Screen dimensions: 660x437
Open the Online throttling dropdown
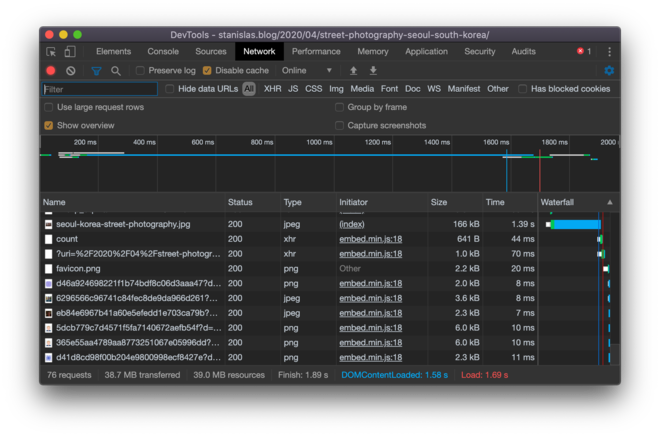click(x=306, y=71)
